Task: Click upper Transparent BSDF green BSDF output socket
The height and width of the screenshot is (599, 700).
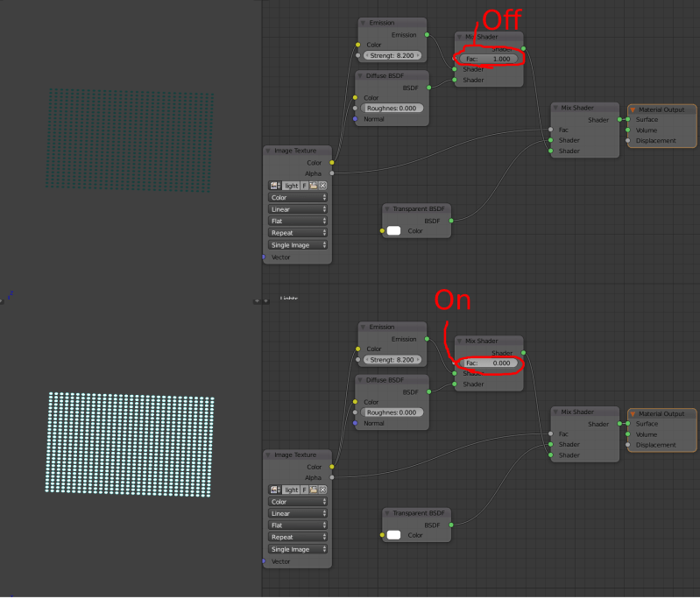Action: pos(451,221)
